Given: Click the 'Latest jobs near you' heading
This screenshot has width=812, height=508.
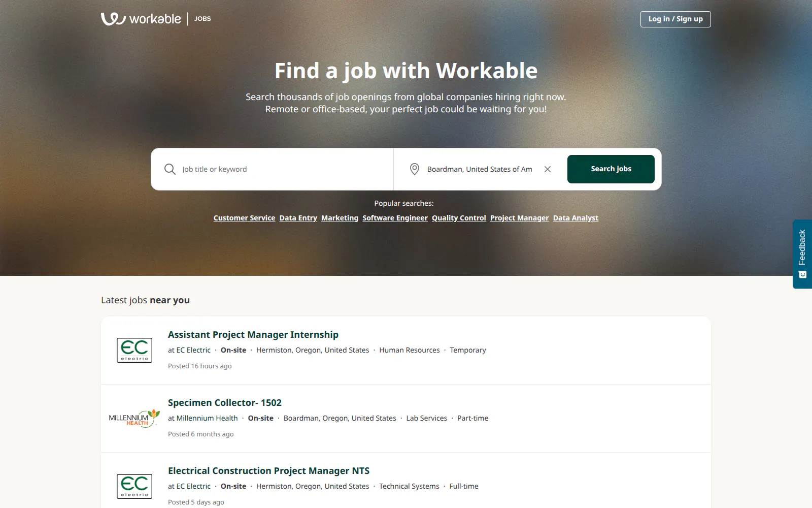Looking at the screenshot, I should pos(146,300).
